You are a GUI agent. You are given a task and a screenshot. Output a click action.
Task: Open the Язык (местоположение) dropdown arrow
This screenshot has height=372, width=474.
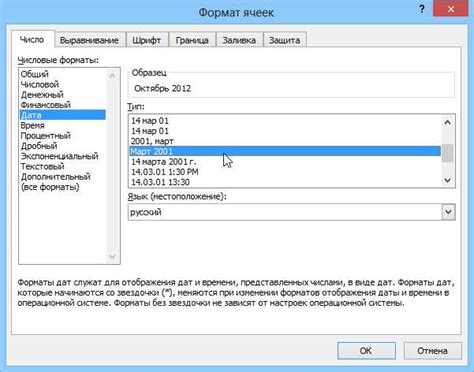(448, 212)
